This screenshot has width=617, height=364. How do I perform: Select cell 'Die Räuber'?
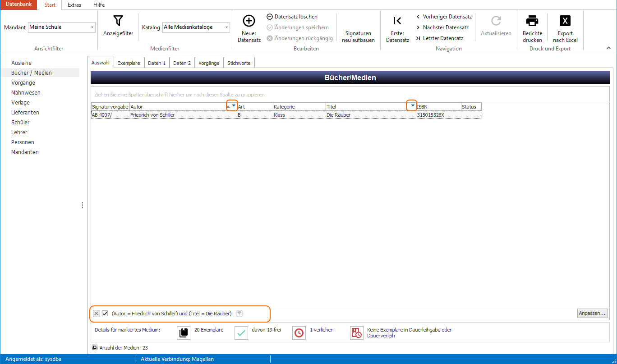[371, 115]
